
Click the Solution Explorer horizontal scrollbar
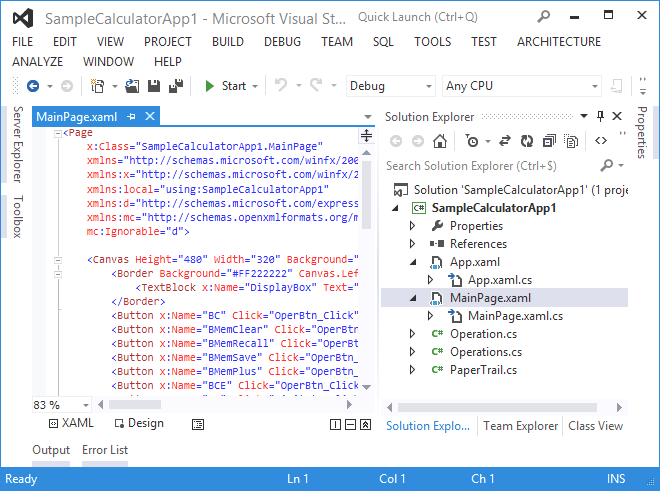[x=497, y=407]
